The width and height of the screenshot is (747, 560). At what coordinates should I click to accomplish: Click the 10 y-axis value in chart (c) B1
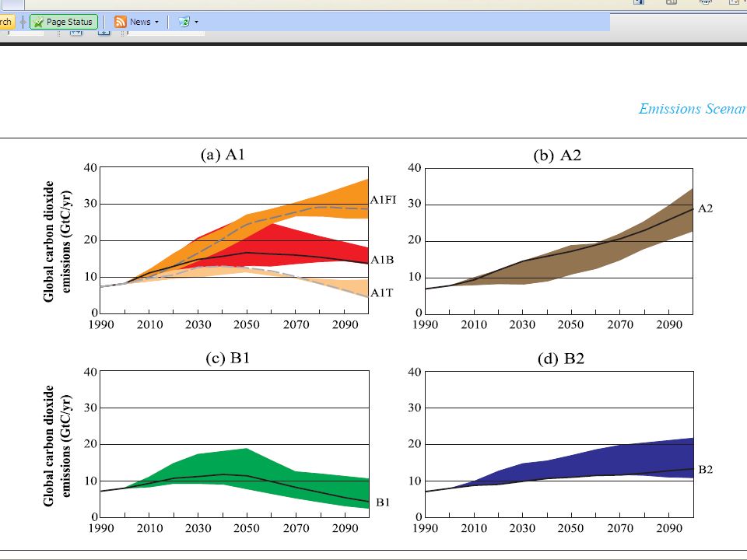(x=90, y=481)
